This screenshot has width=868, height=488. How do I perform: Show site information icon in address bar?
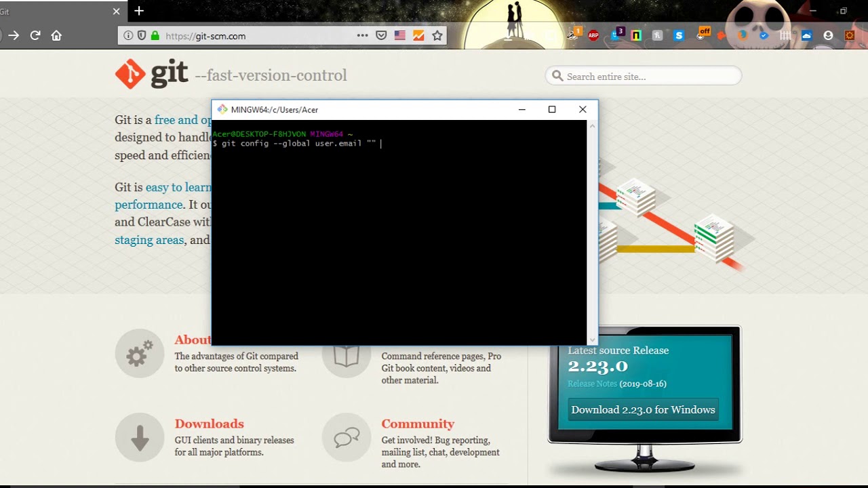[128, 36]
